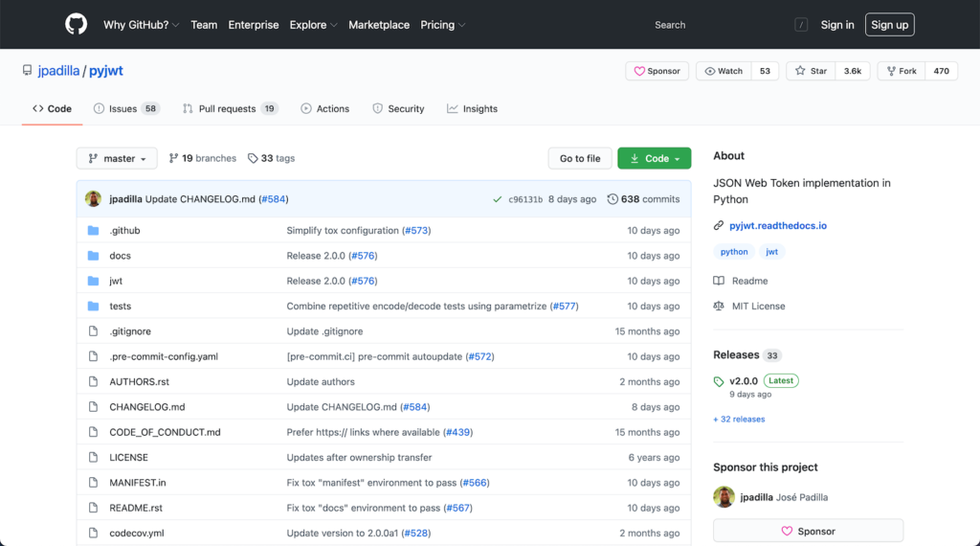Select the Sponsor button below José Padilla

click(808, 531)
